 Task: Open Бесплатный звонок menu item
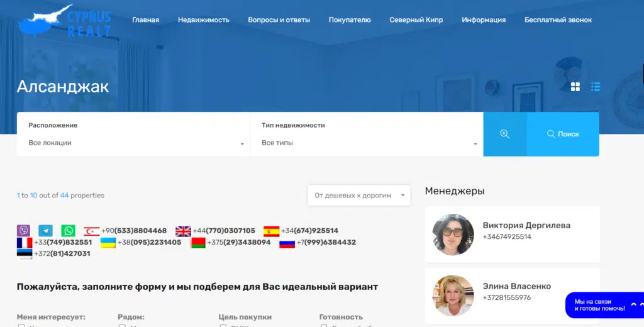click(x=558, y=19)
